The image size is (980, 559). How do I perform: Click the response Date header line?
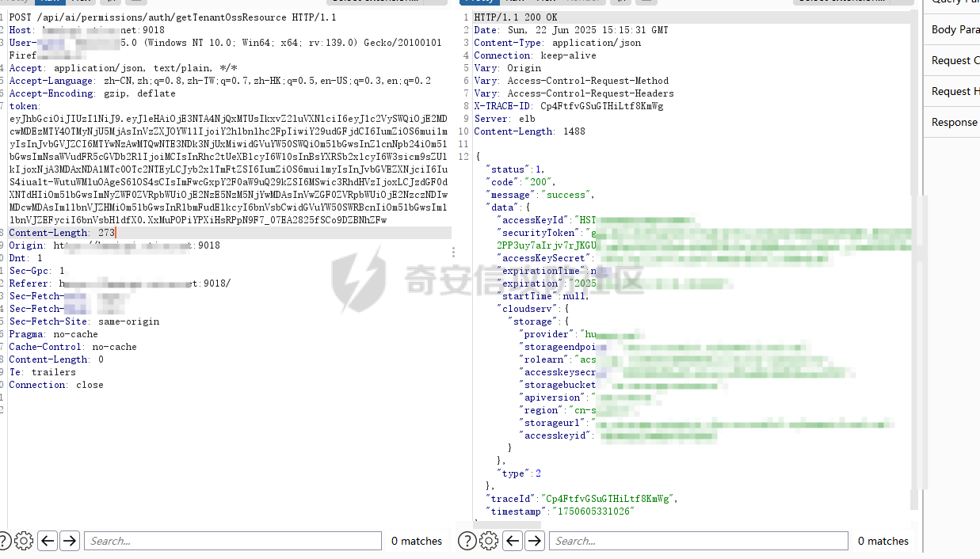[x=571, y=30]
